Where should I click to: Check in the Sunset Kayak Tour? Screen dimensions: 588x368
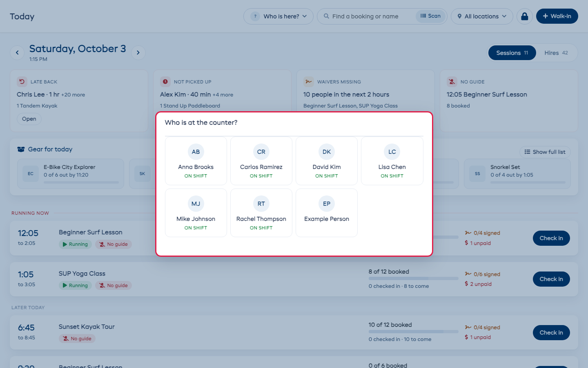pos(551,333)
